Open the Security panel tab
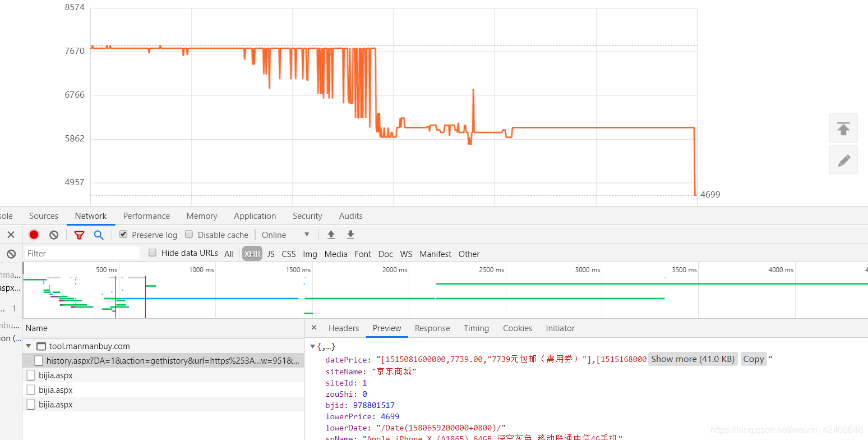868x440 pixels. coord(307,216)
